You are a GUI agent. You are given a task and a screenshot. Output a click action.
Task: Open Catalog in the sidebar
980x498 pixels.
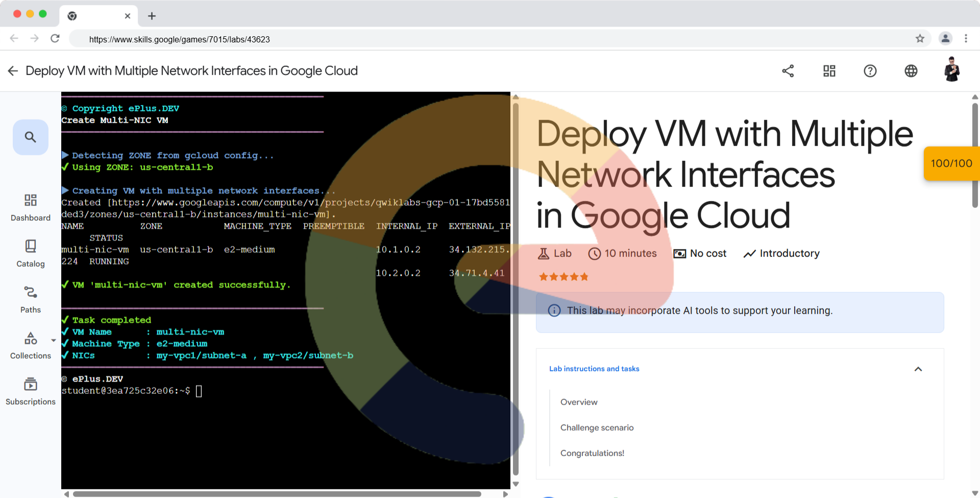click(x=31, y=253)
